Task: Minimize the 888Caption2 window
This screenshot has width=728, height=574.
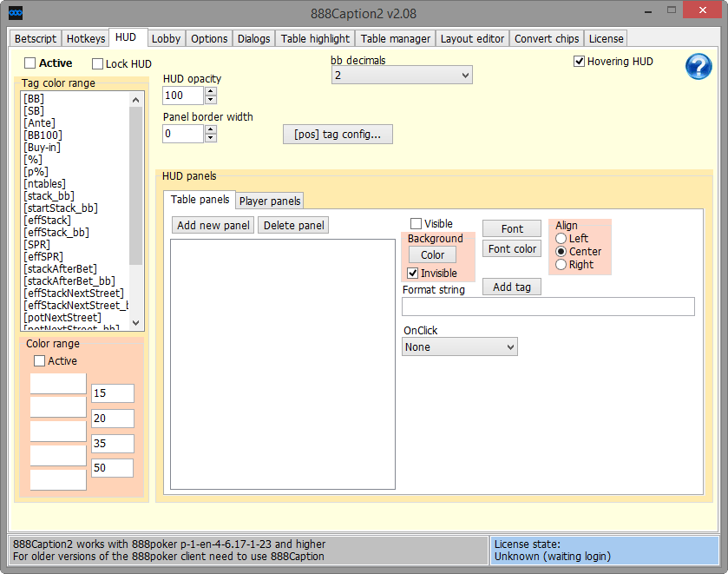Action: pyautogui.click(x=648, y=11)
